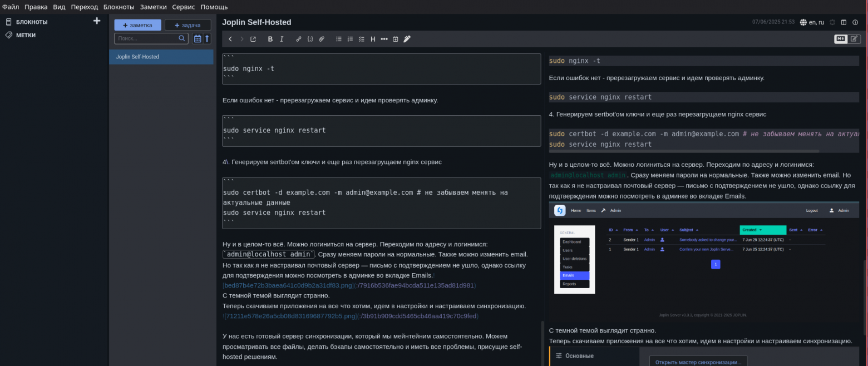Open the Переход menu
This screenshot has height=366, width=868.
click(x=85, y=7)
